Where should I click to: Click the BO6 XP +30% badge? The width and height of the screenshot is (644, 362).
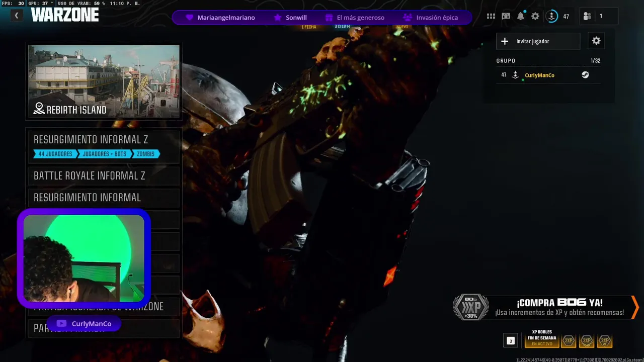pos(470,307)
